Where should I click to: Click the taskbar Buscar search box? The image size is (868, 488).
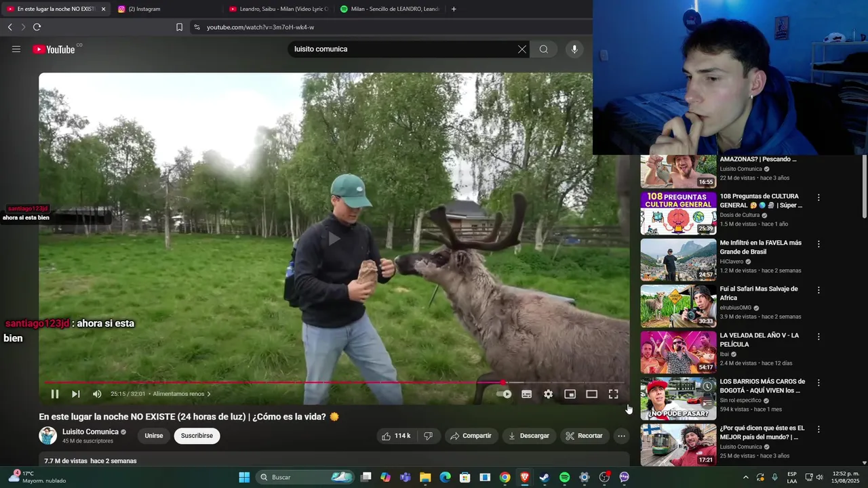tap(305, 477)
